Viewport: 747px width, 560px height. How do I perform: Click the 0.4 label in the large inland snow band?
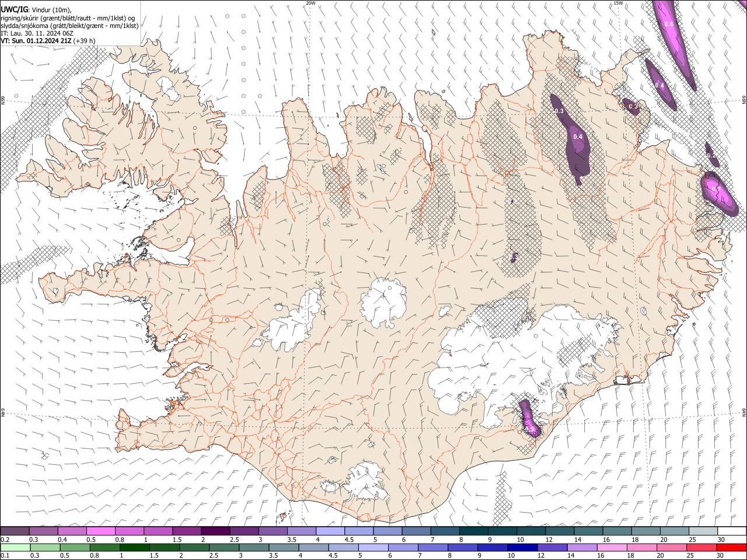(x=578, y=136)
